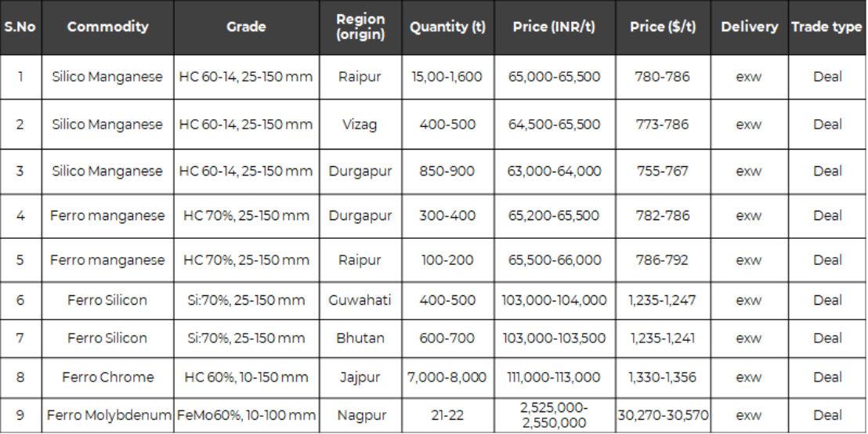Viewport: 868px width, 434px height.
Task: Click the Vizag region cell
Action: (360, 125)
